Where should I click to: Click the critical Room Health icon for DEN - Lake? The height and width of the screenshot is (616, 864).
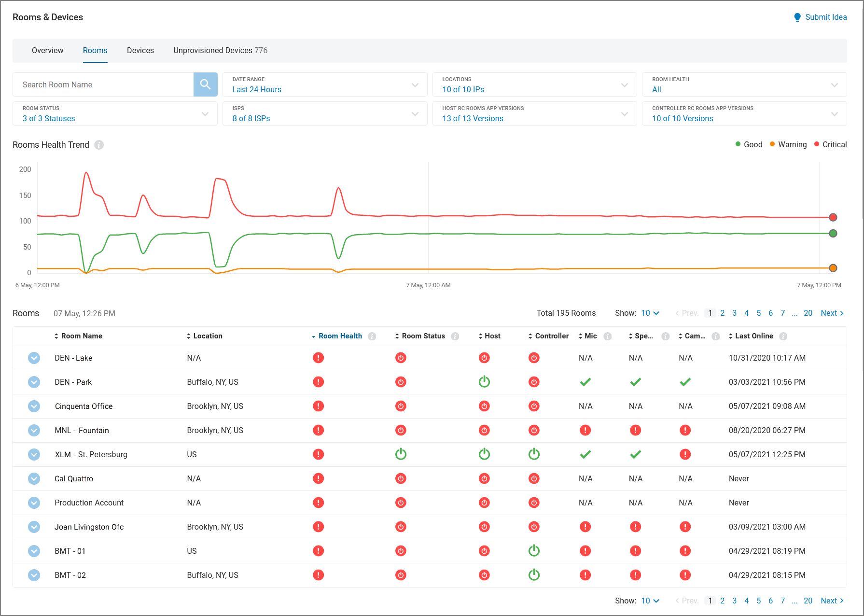click(318, 358)
